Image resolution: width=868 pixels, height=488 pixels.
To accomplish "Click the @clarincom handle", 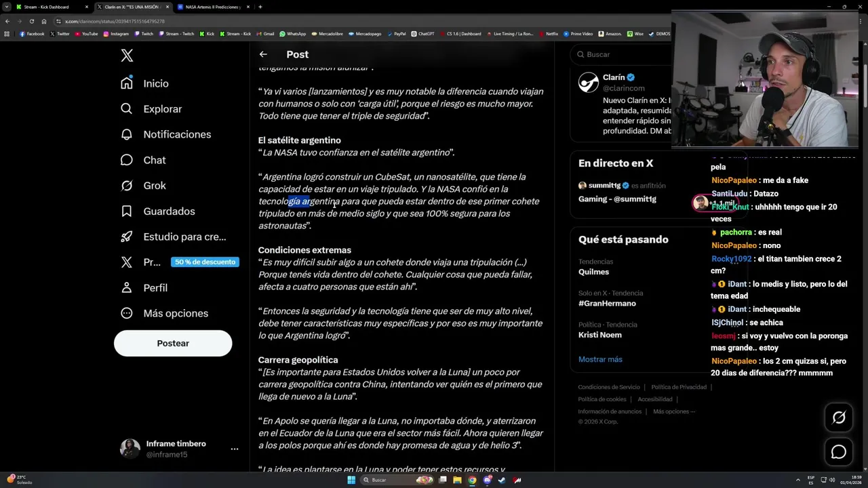I will click(624, 88).
